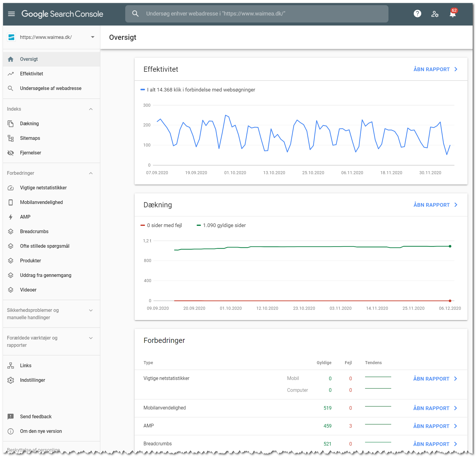Image resolution: width=476 pixels, height=459 pixels.
Task: Open Undersøgelse af webadresse menu item
Action: [x=51, y=88]
